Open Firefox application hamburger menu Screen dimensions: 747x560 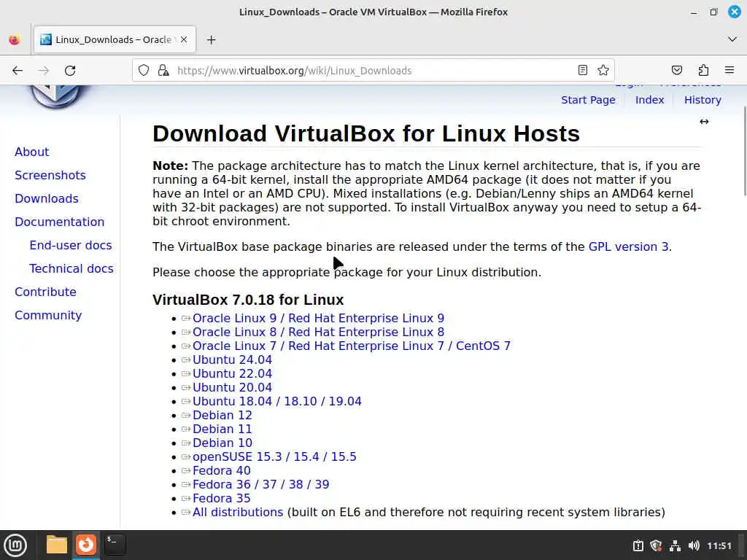pyautogui.click(x=729, y=71)
